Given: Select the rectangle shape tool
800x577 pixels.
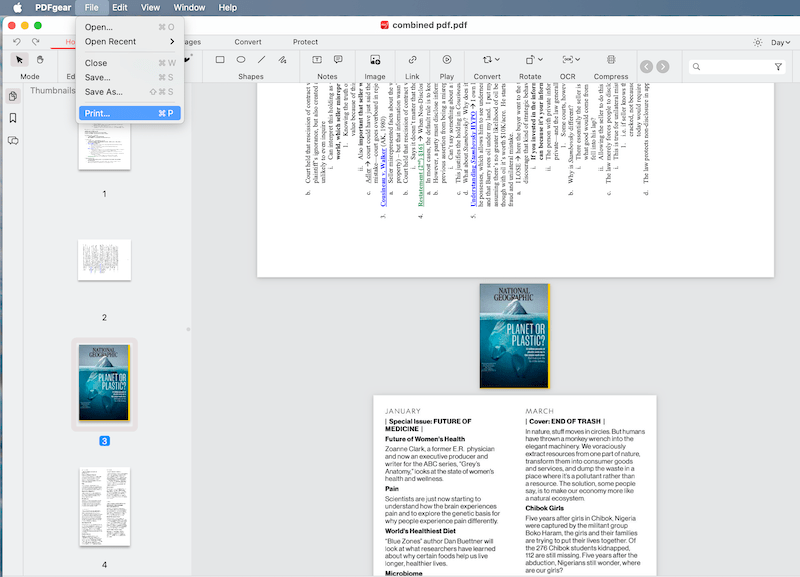Looking at the screenshot, I should pos(220,60).
